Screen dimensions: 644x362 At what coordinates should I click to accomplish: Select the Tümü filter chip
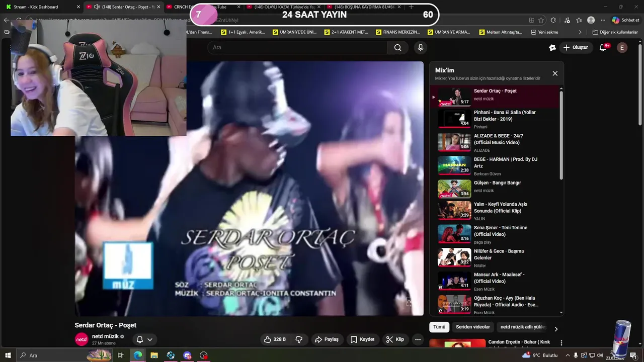click(x=439, y=327)
